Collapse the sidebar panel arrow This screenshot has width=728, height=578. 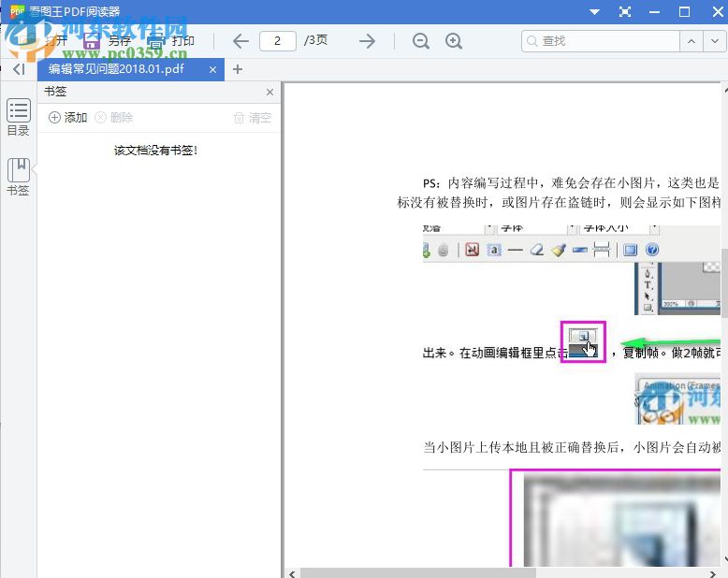click(x=19, y=69)
